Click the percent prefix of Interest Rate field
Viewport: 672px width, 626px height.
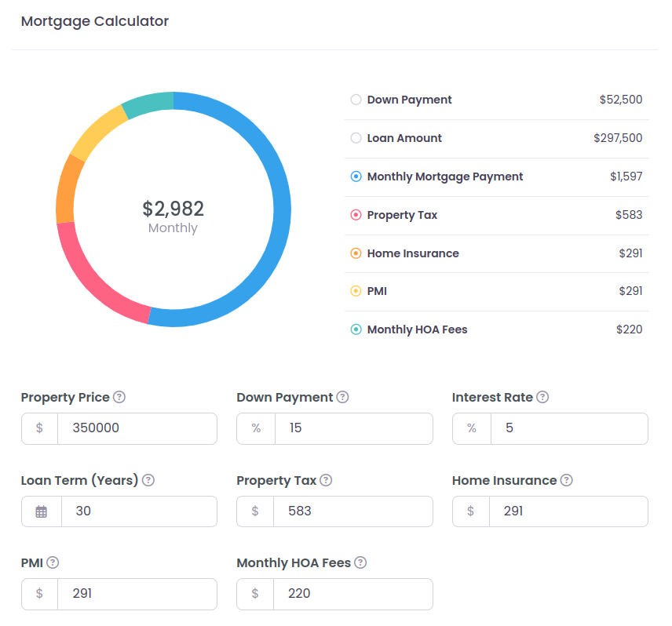click(472, 428)
